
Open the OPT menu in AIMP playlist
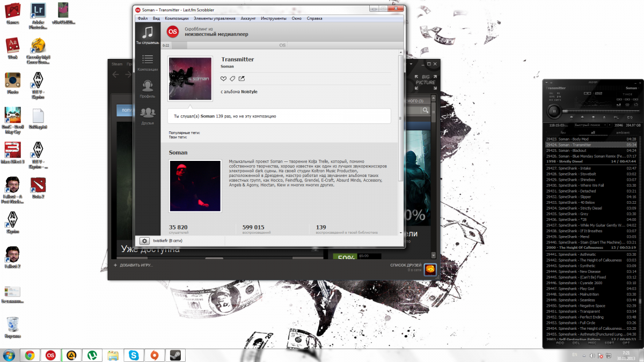(x=626, y=343)
